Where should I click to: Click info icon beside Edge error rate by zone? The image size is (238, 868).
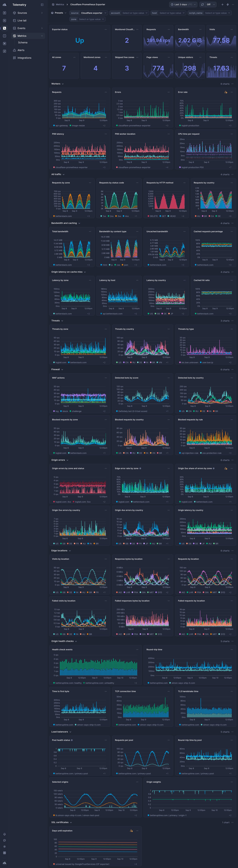tap(140, 468)
